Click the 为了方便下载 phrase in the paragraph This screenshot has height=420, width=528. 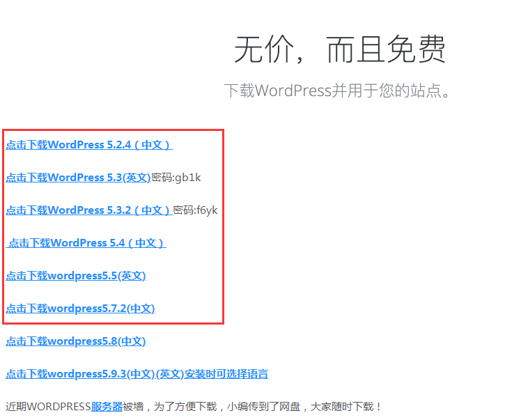[185, 407]
